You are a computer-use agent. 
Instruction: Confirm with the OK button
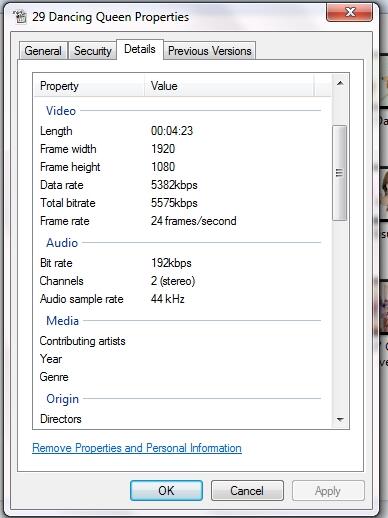click(166, 491)
